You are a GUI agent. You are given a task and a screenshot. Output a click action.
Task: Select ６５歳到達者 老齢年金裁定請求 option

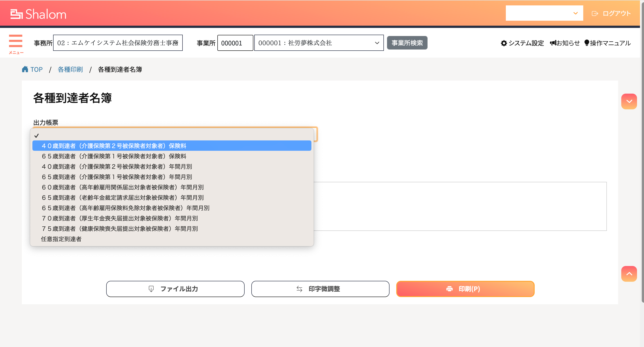tap(172, 198)
